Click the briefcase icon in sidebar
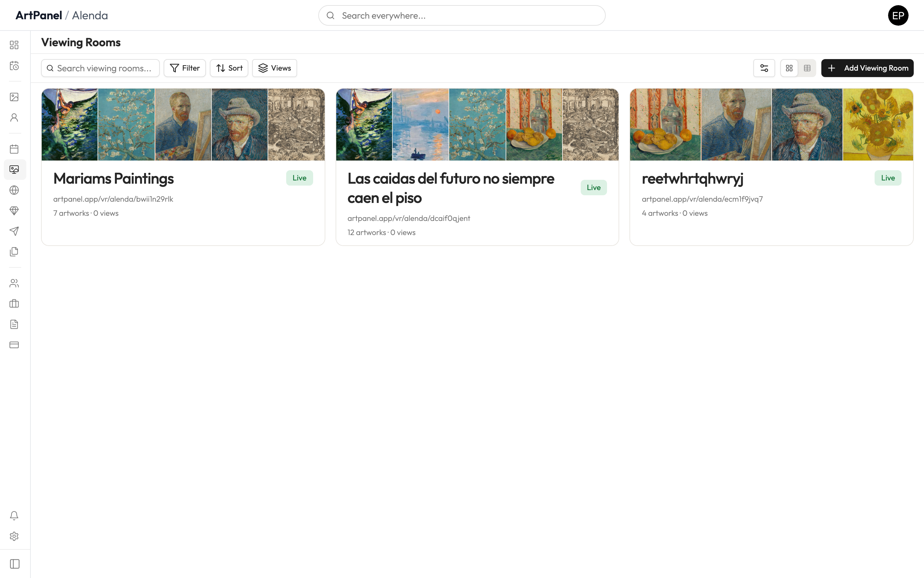The image size is (924, 578). coord(14,304)
